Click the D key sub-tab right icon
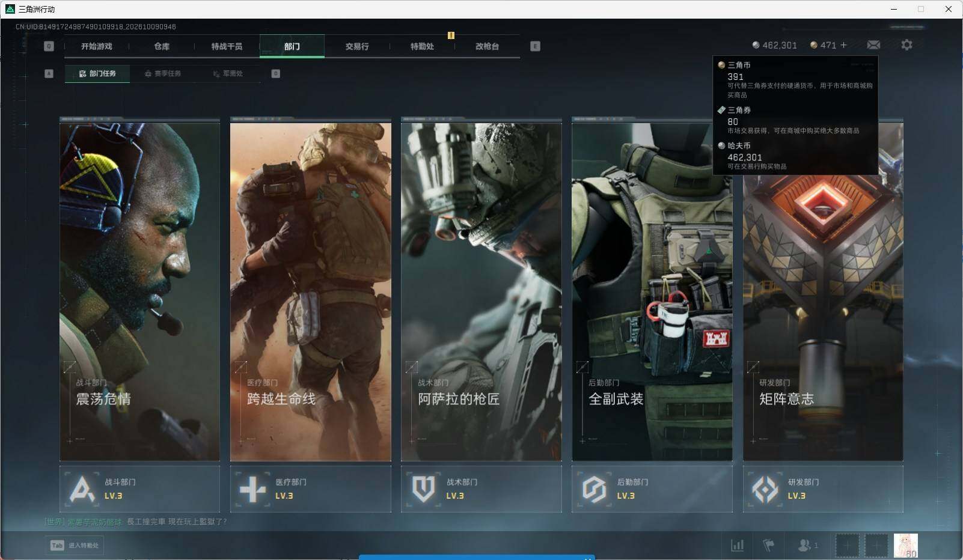 [x=275, y=73]
